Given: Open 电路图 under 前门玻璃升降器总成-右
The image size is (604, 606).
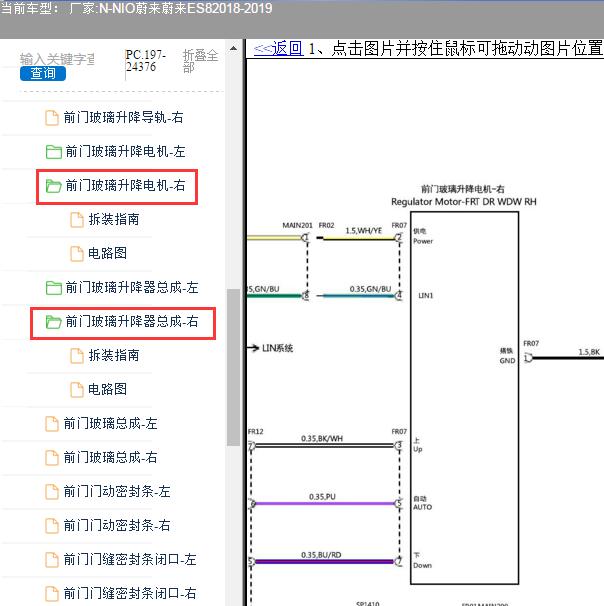Looking at the screenshot, I should pos(107,389).
